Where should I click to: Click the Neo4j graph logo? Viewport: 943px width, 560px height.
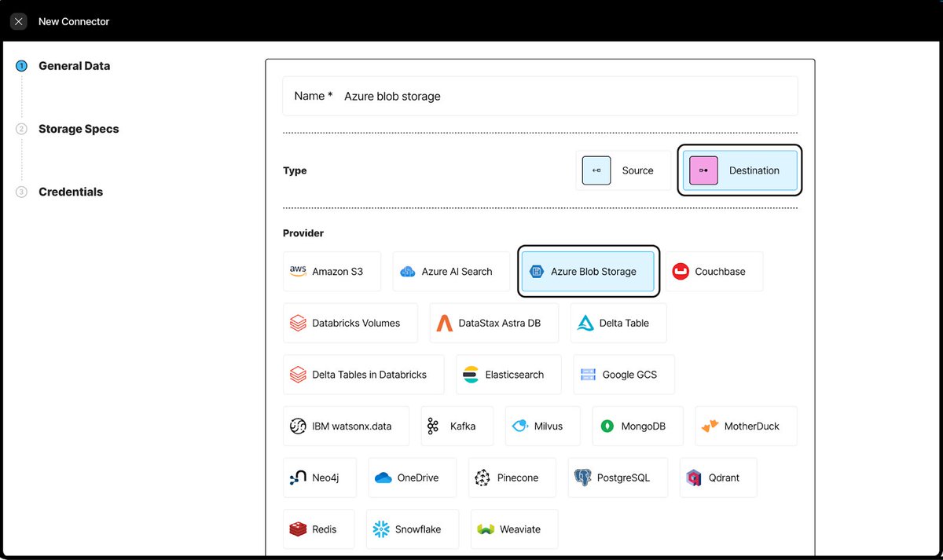click(298, 478)
